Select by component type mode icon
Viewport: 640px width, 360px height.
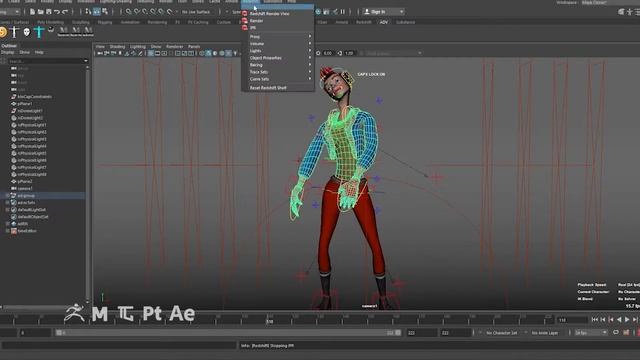pyautogui.click(x=105, y=12)
